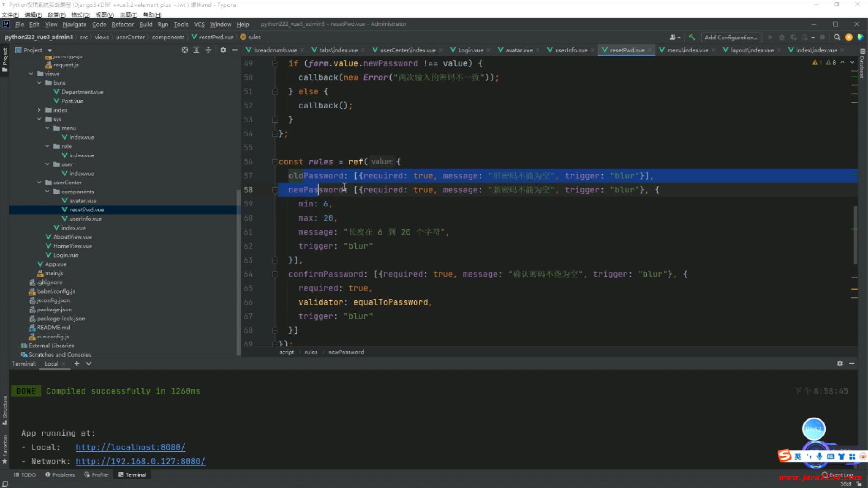The image size is (868, 488).
Task: Collapse the bsns folder
Action: tap(39, 83)
